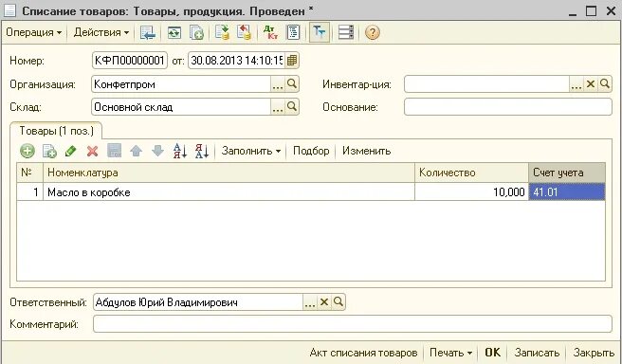Click the Количество column header
622x364 pixels.
pos(471,173)
